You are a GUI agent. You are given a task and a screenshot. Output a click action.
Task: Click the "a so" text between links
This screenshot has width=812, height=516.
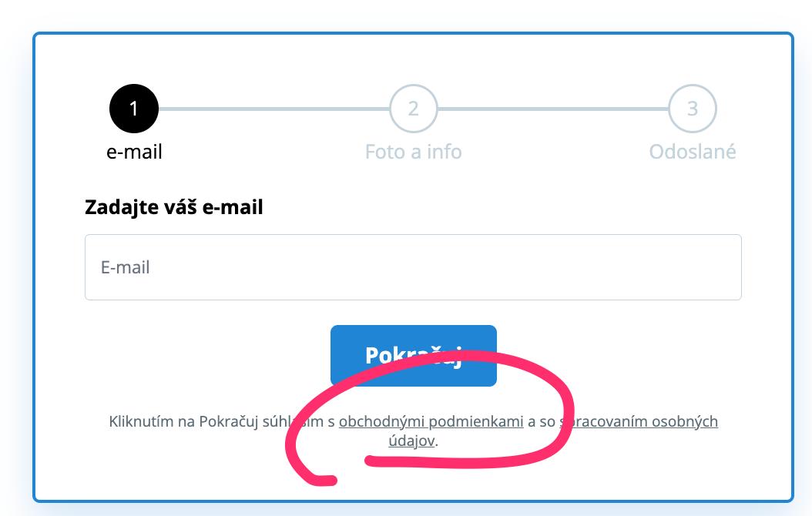click(541, 421)
